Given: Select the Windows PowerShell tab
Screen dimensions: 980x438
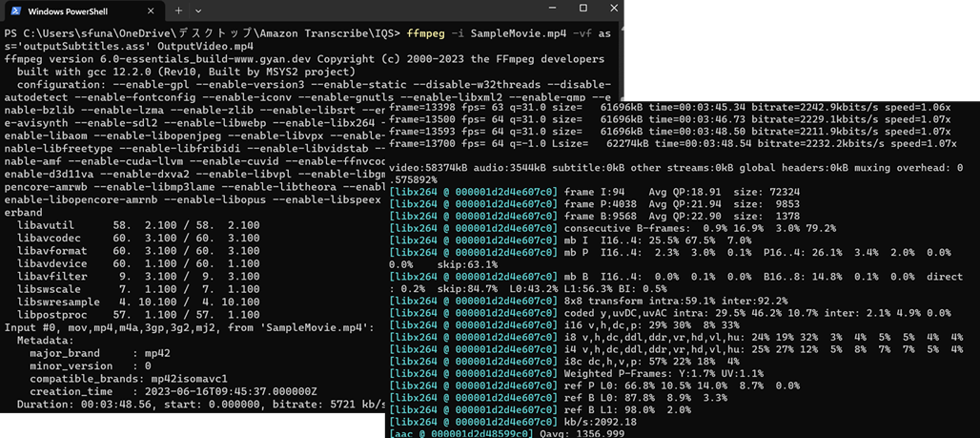Looking at the screenshot, I should point(83,11).
